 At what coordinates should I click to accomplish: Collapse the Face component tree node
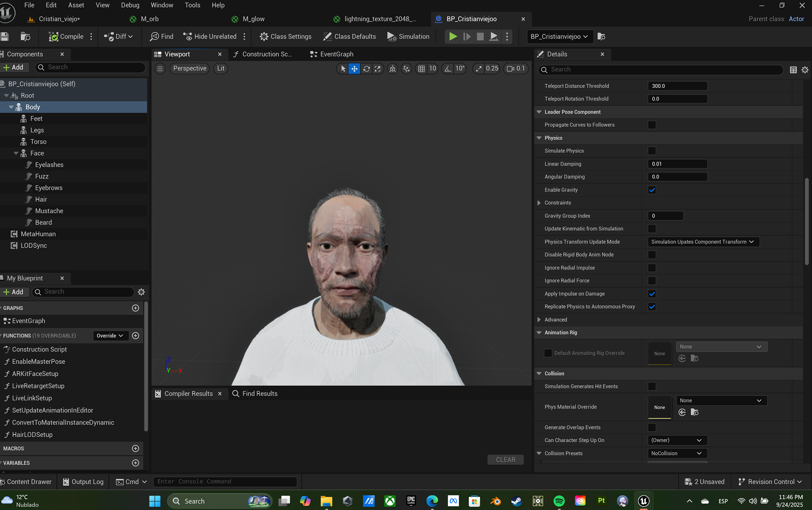tap(16, 153)
